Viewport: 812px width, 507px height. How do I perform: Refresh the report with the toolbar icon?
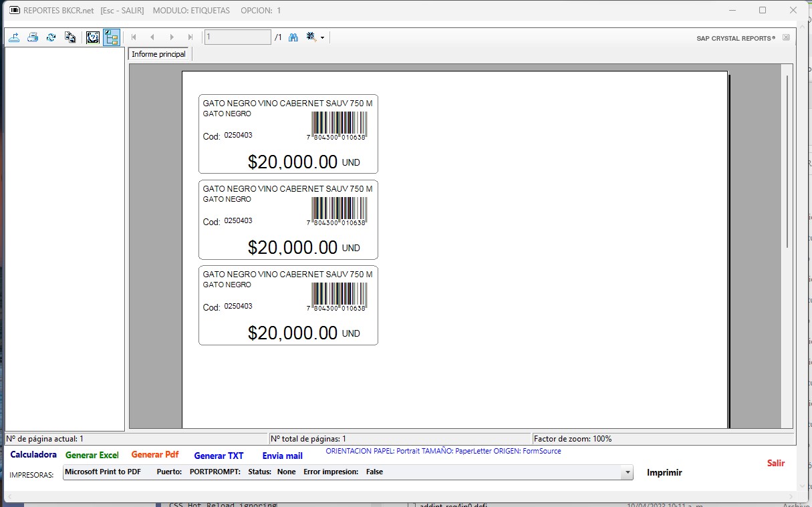click(51, 37)
